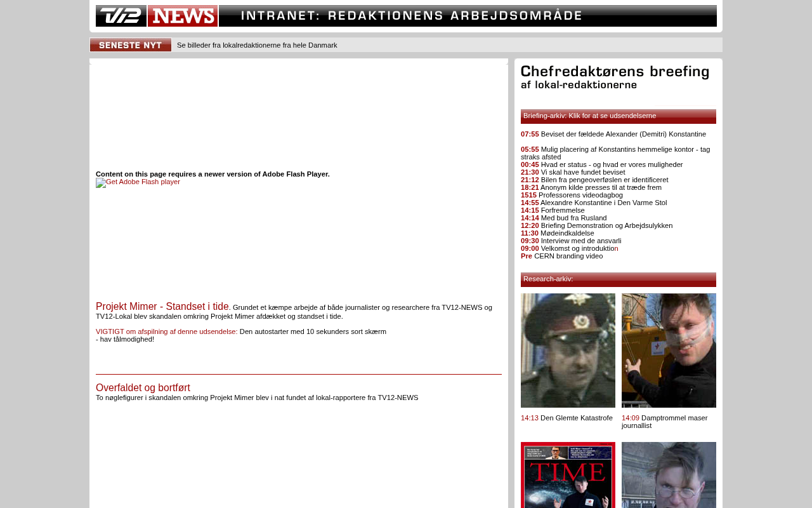Open the thumbnail of the man with nasal tube
This screenshot has width=812, height=508.
pyautogui.click(x=669, y=351)
